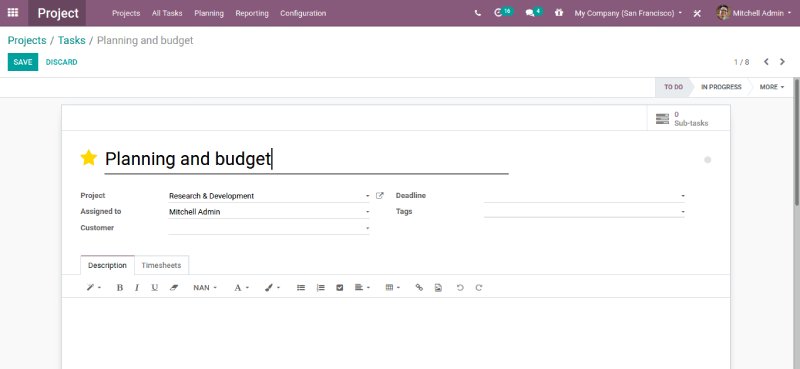This screenshot has height=369, width=800.
Task: Open the background color brush dropdown
Action: (x=272, y=287)
